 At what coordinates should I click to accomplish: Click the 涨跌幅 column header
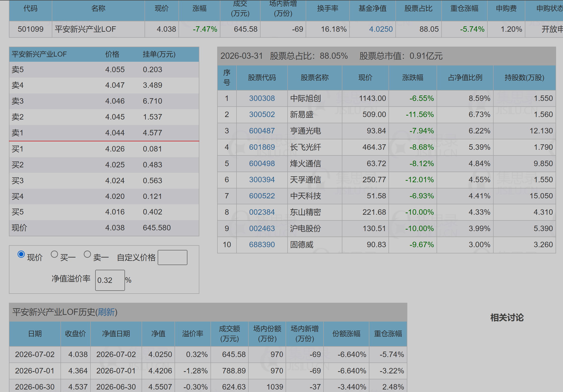[413, 78]
